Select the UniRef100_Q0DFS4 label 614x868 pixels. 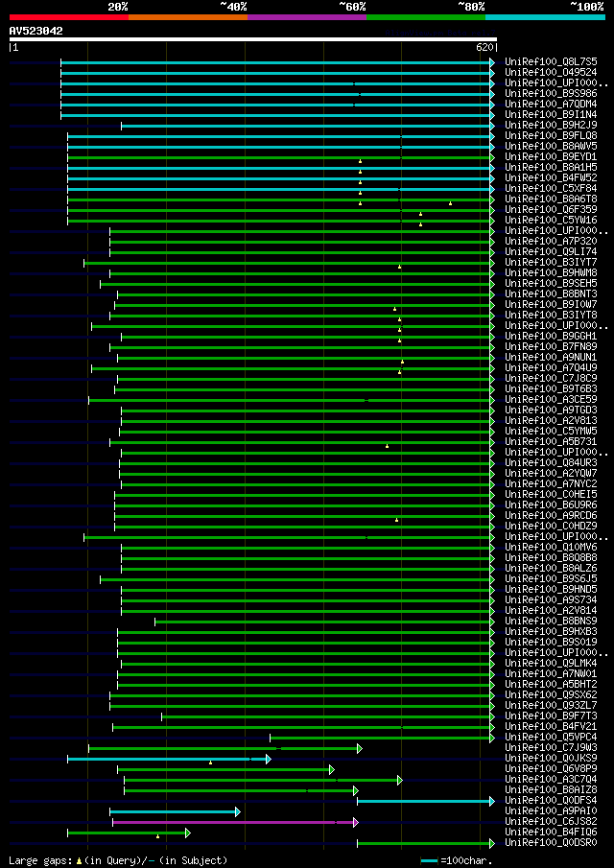[551, 801]
